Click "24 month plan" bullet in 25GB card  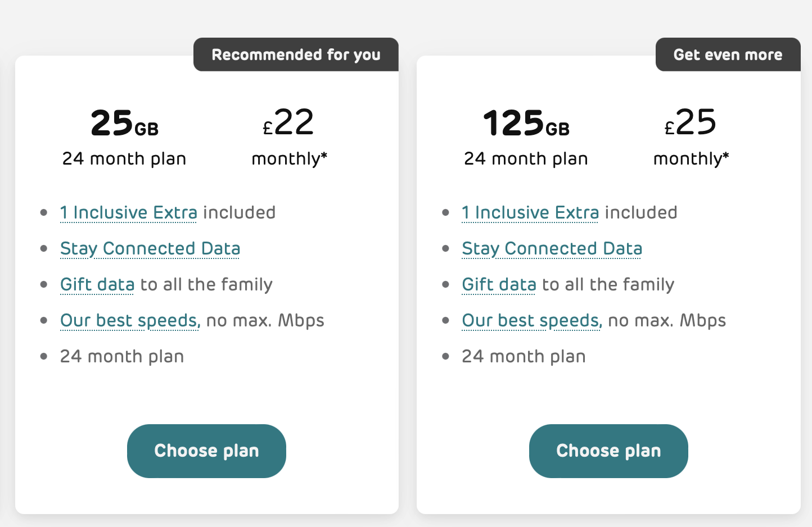click(x=122, y=357)
